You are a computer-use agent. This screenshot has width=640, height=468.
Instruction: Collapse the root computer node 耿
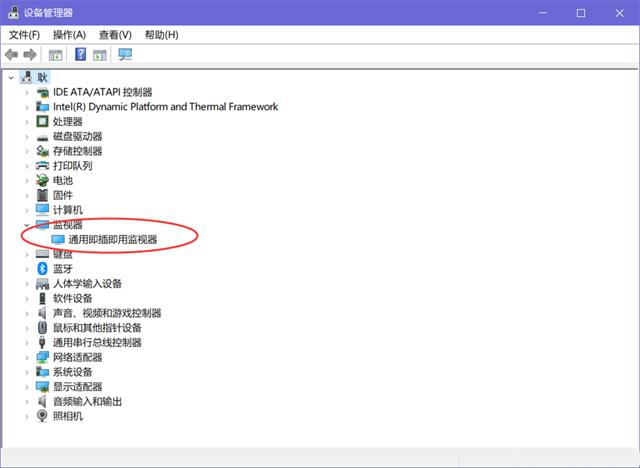pyautogui.click(x=11, y=77)
